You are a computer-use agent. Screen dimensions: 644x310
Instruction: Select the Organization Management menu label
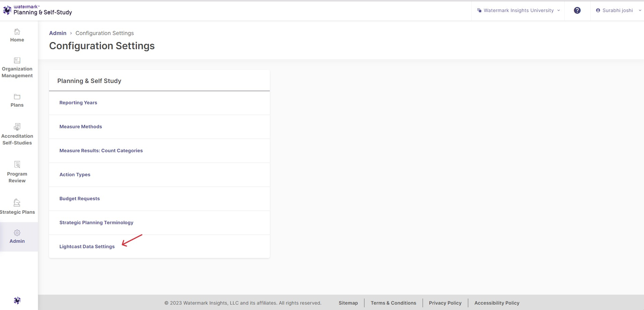click(17, 72)
